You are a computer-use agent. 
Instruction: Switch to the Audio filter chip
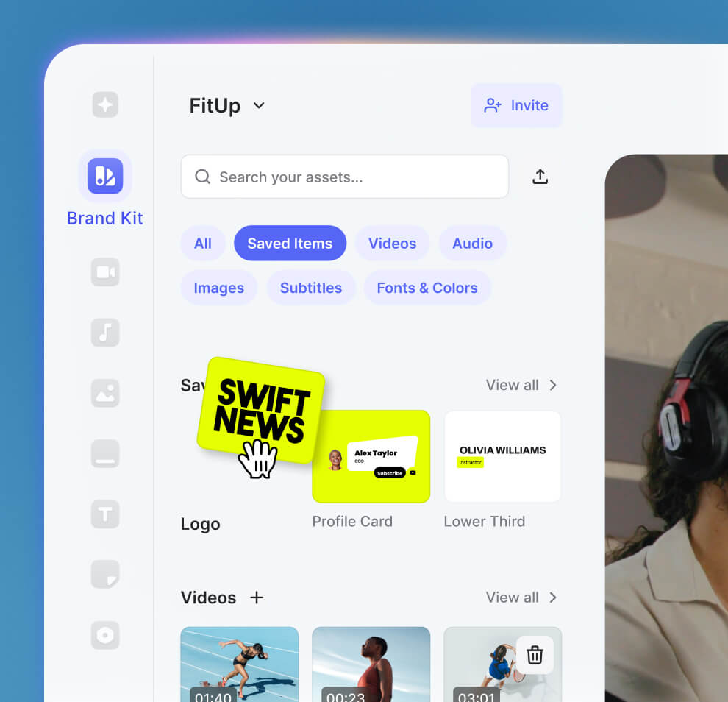[473, 244]
